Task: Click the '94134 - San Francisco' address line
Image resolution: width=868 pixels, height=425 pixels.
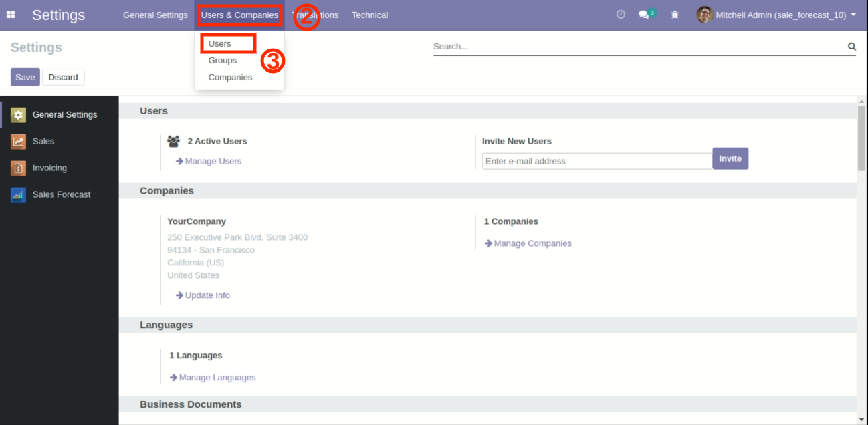Action: tap(211, 250)
